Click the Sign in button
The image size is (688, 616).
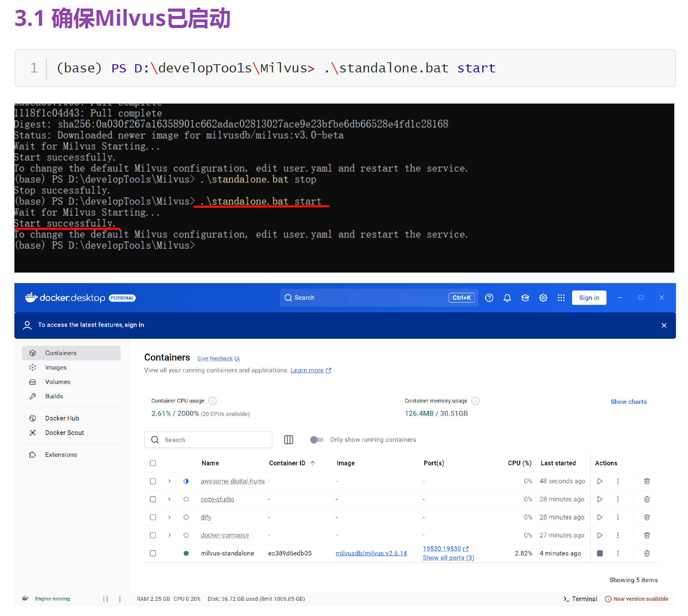click(x=589, y=298)
